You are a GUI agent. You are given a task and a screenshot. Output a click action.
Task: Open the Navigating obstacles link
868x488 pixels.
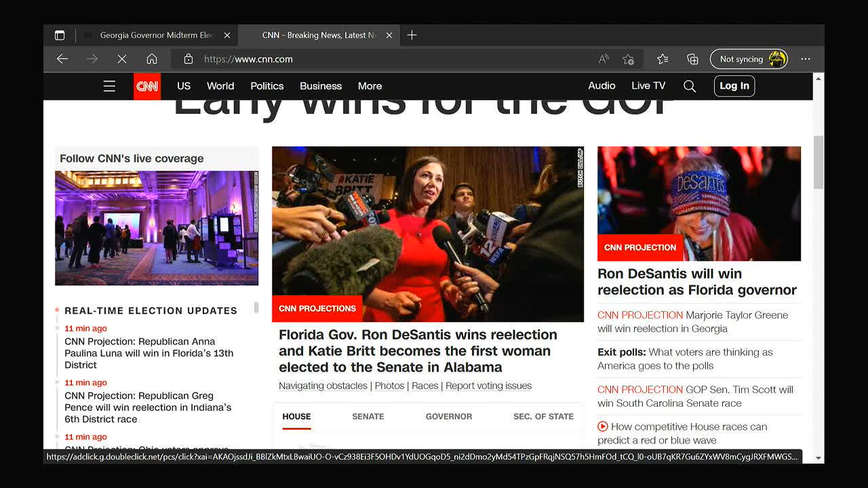(323, 386)
